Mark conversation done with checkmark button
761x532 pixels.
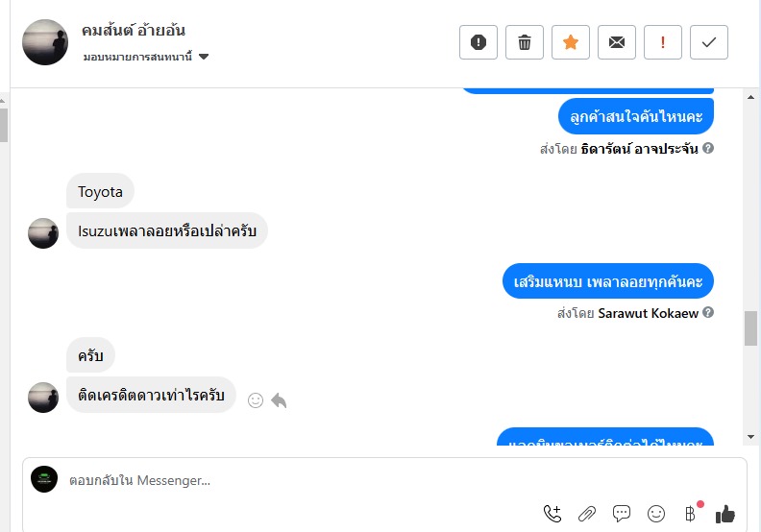(x=708, y=42)
